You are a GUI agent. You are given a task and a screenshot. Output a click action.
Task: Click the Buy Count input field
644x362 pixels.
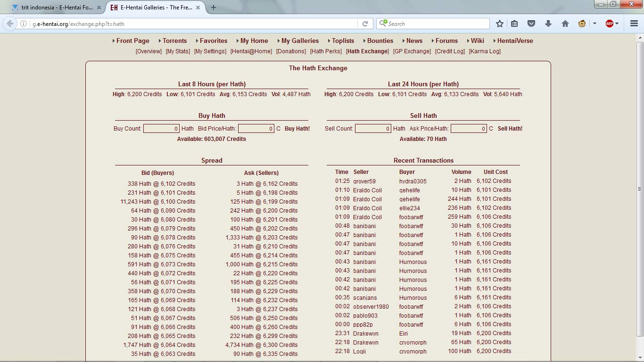click(x=161, y=129)
